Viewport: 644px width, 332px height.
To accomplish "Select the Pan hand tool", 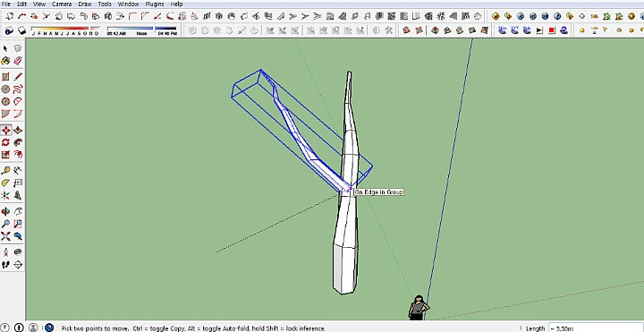I will click(x=18, y=211).
